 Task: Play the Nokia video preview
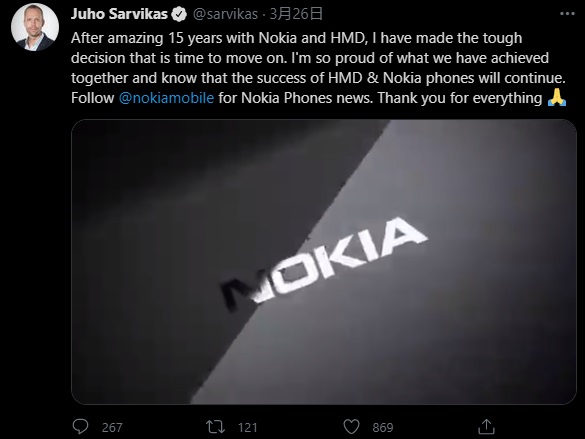324,262
